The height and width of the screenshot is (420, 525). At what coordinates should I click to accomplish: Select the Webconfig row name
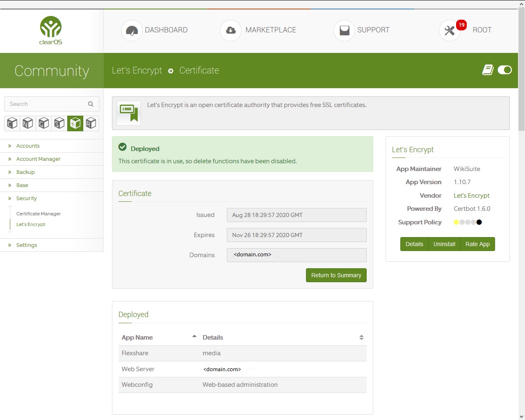click(137, 385)
